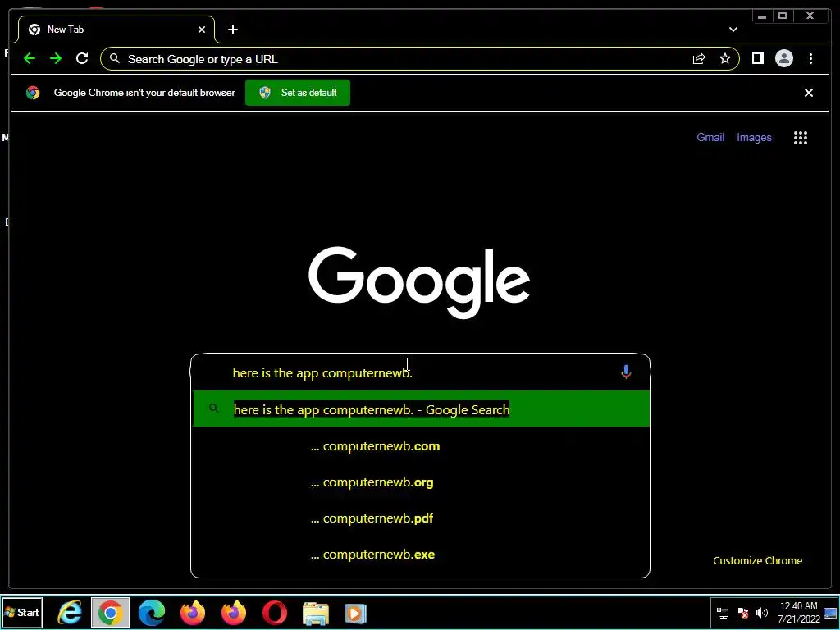
Task: Open the first Firefox taskbar icon
Action: [x=192, y=613]
